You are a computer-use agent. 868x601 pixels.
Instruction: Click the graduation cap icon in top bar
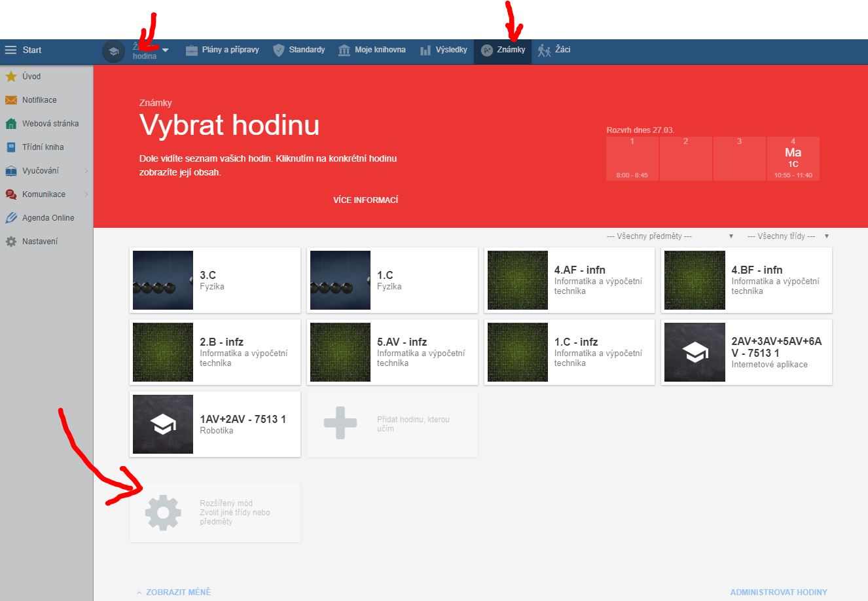pyautogui.click(x=113, y=52)
